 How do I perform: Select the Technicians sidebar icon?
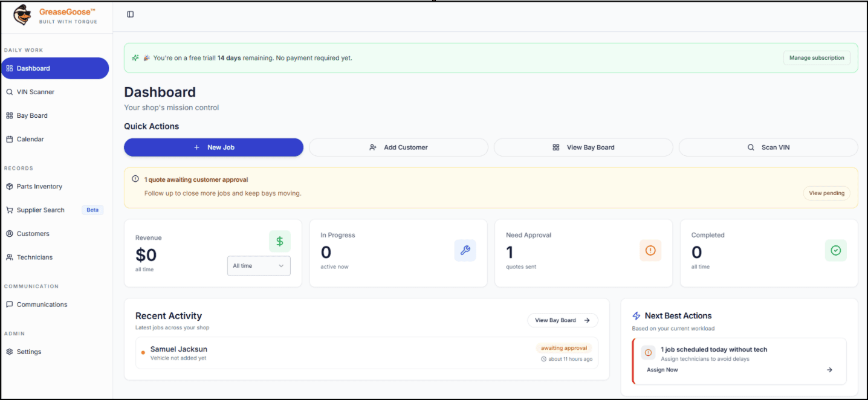[8, 257]
